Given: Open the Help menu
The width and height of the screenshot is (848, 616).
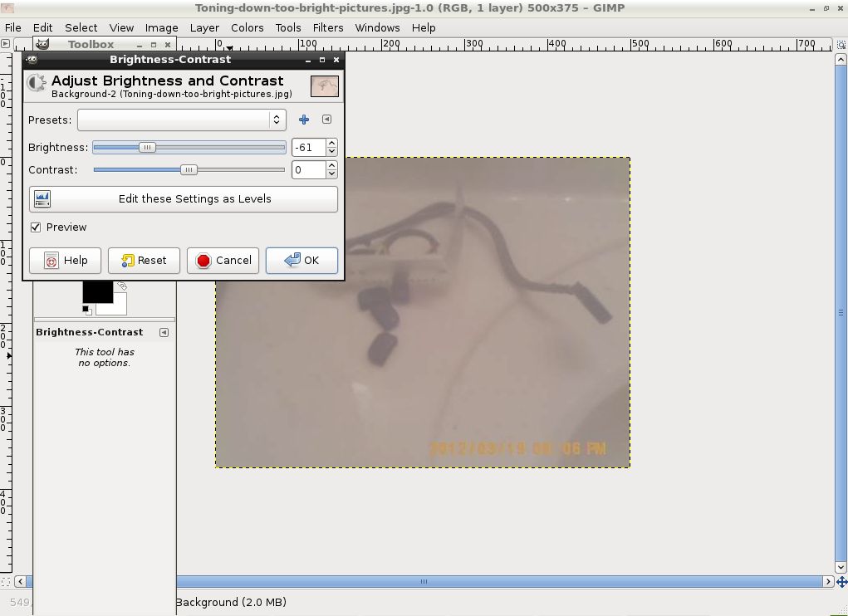Looking at the screenshot, I should click(424, 27).
